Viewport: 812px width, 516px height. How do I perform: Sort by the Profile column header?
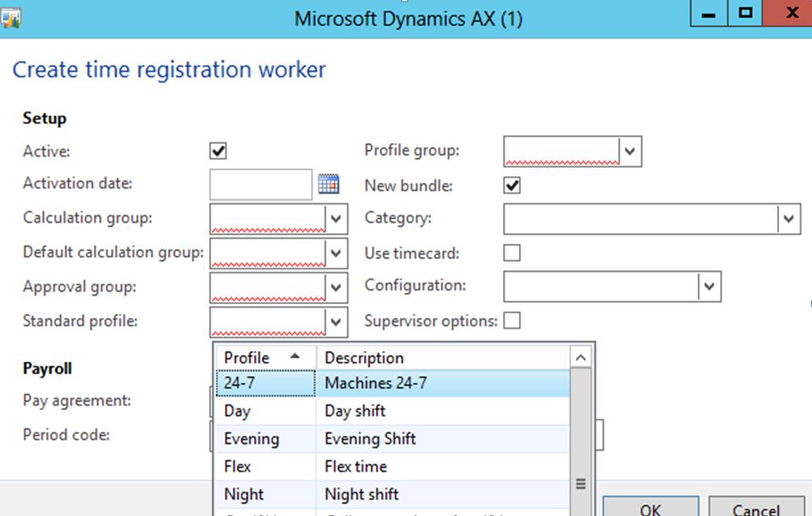tap(263, 358)
